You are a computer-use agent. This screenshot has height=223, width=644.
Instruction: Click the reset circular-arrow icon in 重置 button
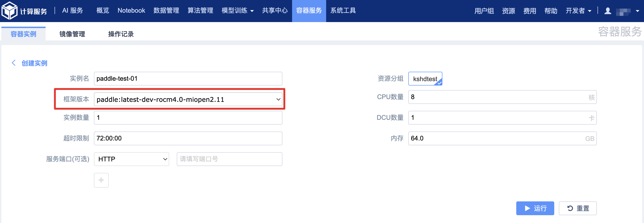[571, 208]
